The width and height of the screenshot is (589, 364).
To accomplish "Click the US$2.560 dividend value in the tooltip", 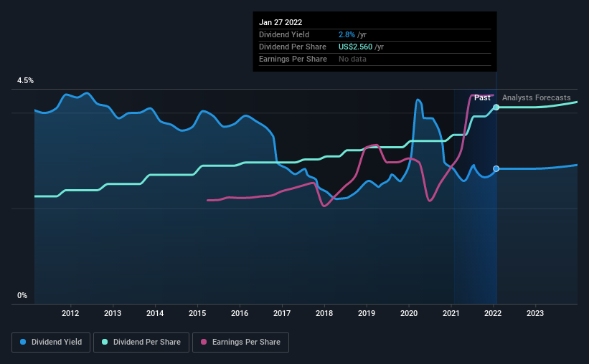I will pos(355,47).
